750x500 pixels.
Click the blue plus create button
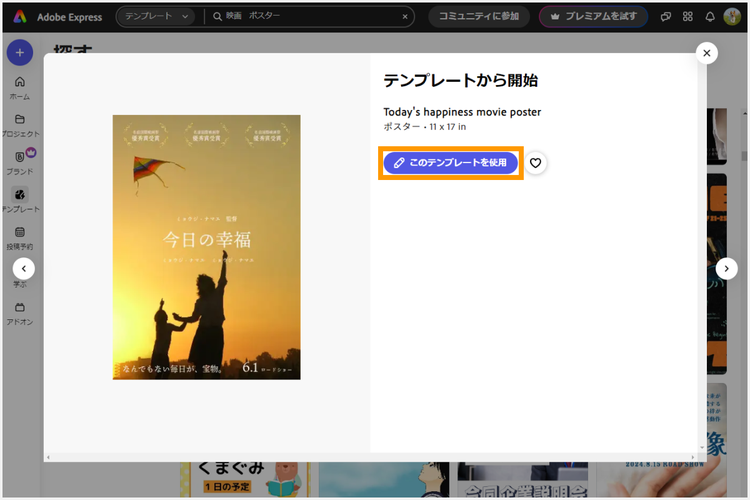[x=20, y=53]
